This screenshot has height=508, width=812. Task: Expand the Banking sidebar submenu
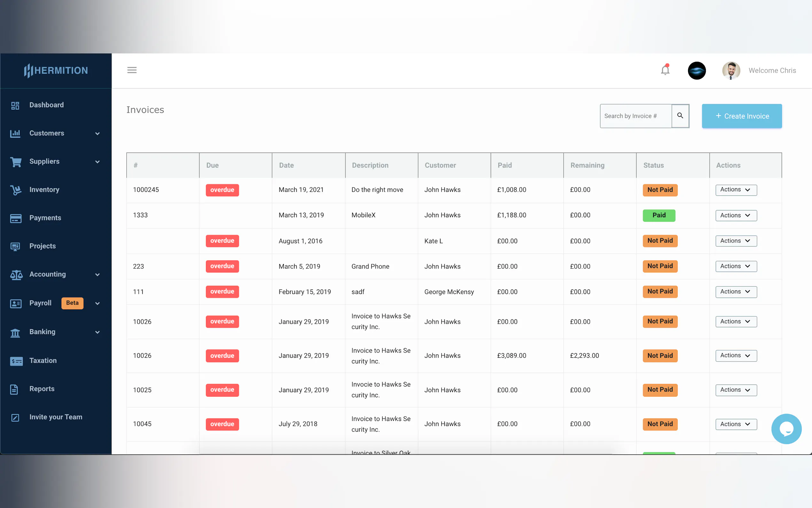click(98, 332)
